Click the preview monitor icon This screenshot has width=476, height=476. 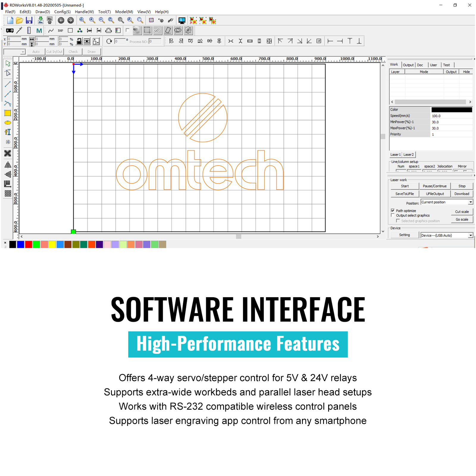click(x=182, y=21)
